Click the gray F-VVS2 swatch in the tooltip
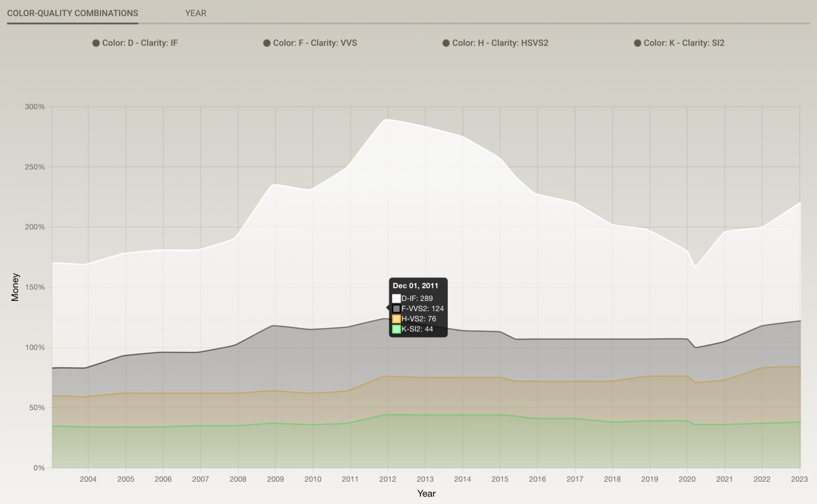Viewport: 817px width, 504px height. click(396, 309)
